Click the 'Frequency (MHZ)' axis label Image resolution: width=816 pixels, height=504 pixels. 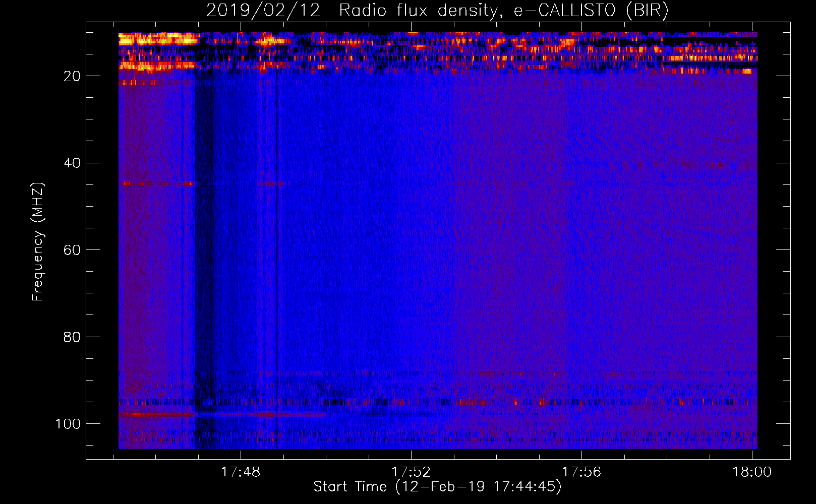tap(38, 242)
